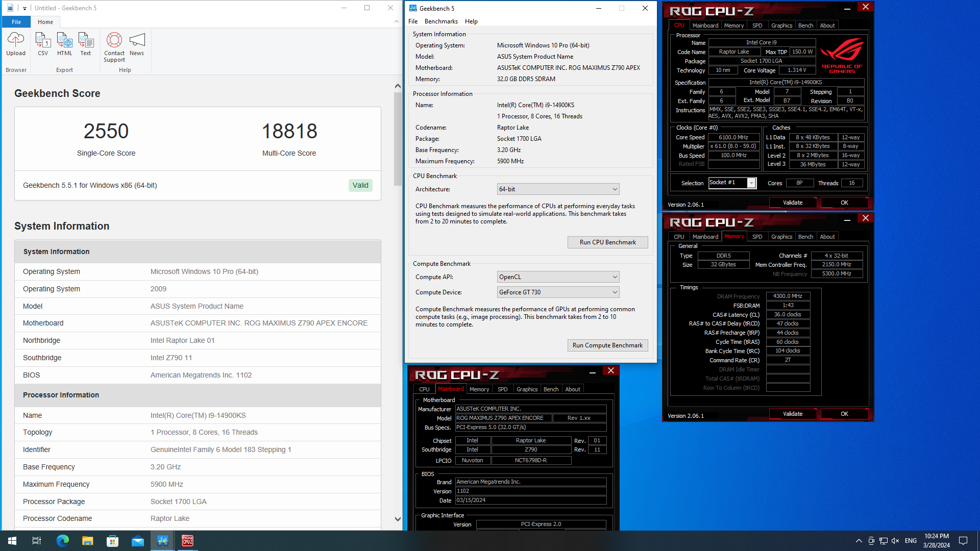Click the Upload icon in Geekbench ribbon

[x=16, y=44]
